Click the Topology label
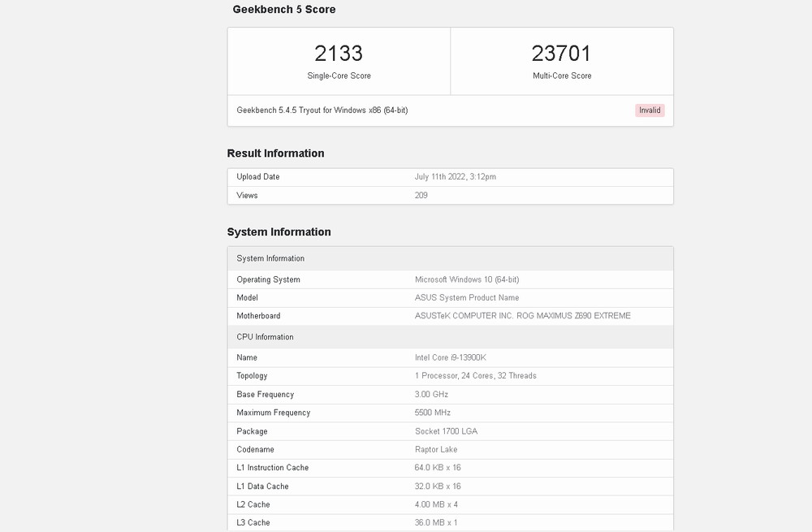 pos(252,376)
